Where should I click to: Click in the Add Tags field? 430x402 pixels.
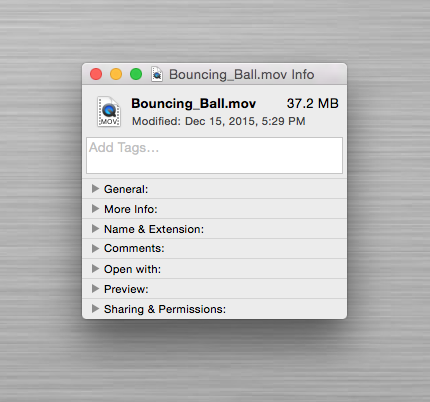point(214,155)
